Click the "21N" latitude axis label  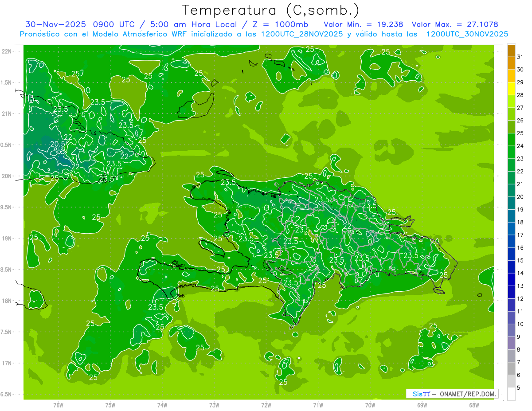tap(8, 114)
